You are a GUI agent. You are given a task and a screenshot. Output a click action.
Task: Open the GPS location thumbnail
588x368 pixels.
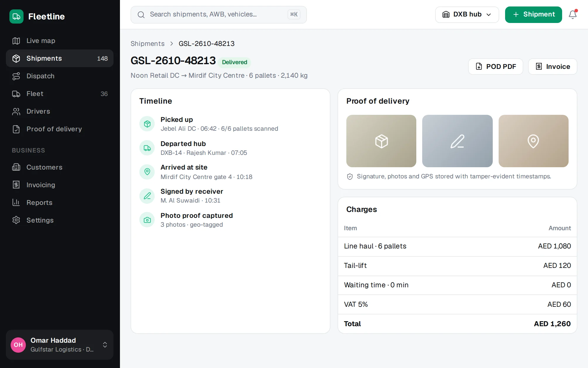(534, 141)
